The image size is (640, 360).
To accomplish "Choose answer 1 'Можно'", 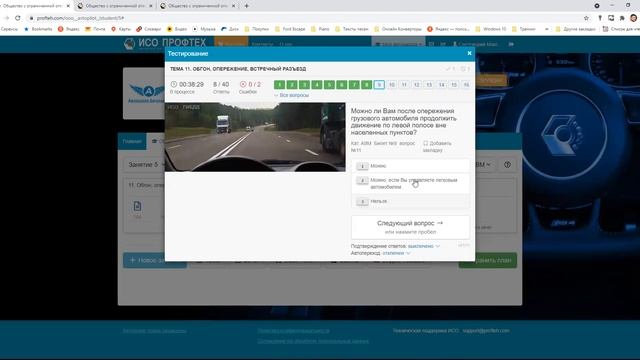I will [410, 166].
